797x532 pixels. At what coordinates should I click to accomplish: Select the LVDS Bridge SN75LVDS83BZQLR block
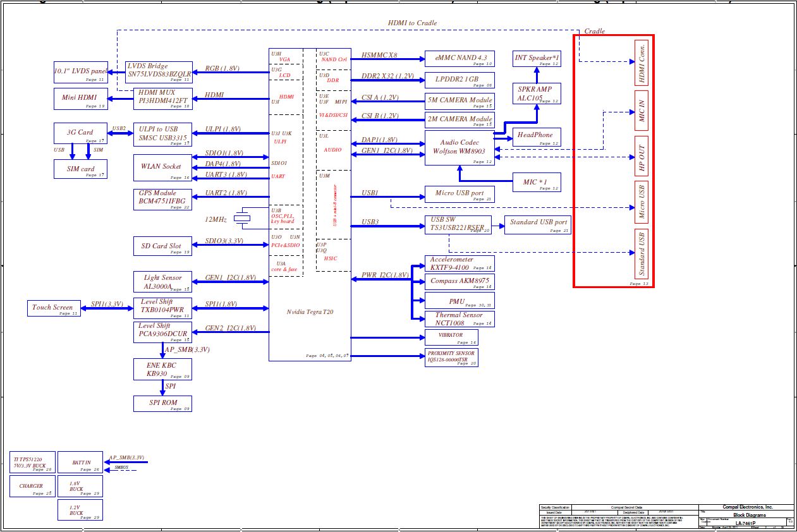click(159, 72)
